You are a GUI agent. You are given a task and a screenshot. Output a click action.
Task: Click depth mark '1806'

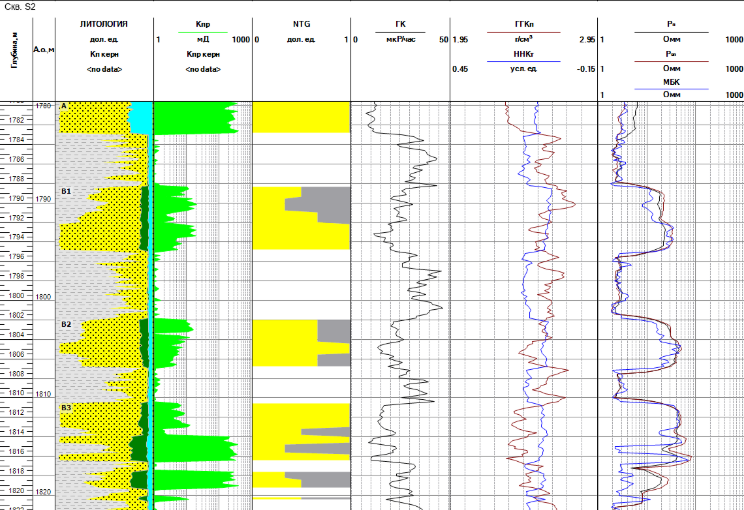(x=16, y=354)
